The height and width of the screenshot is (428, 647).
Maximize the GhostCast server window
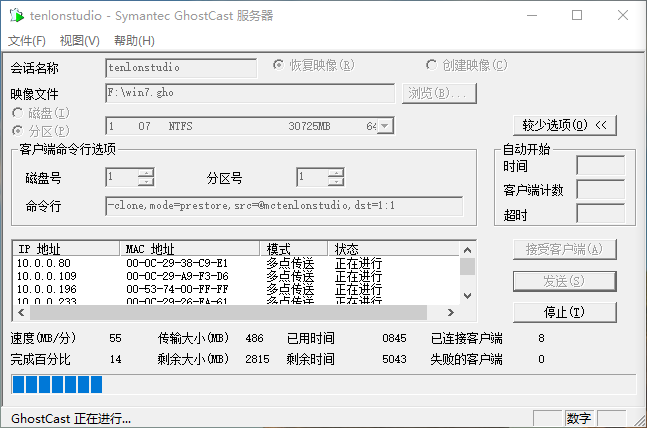click(577, 15)
